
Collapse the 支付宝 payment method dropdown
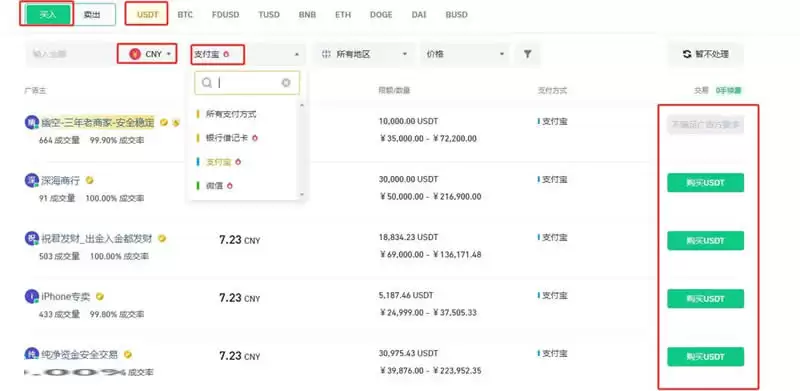coord(248,54)
